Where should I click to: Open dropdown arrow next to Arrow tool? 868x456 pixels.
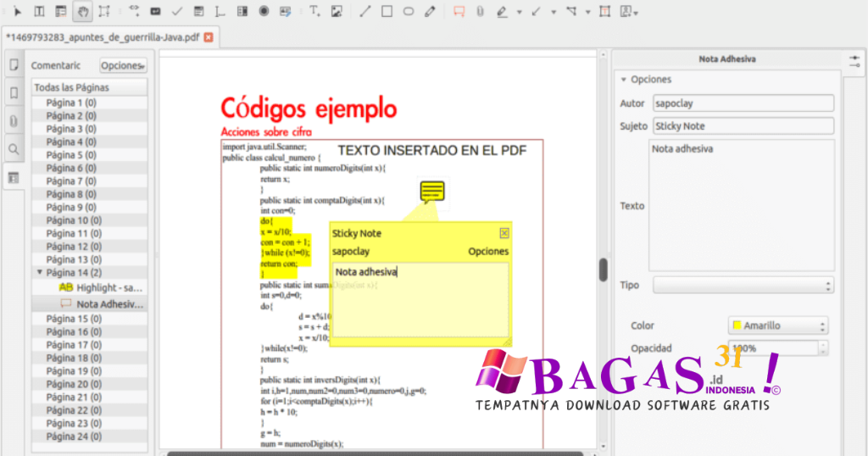(x=554, y=12)
